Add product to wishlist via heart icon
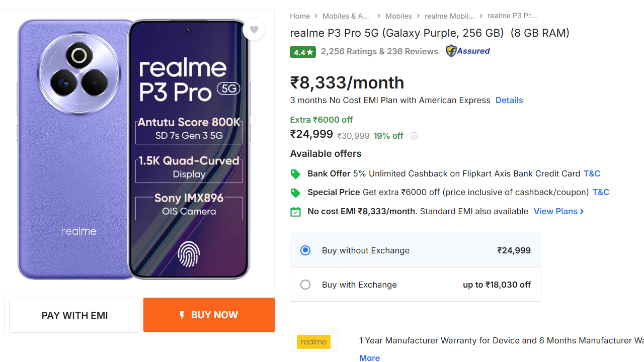This screenshot has width=644, height=362. (254, 30)
